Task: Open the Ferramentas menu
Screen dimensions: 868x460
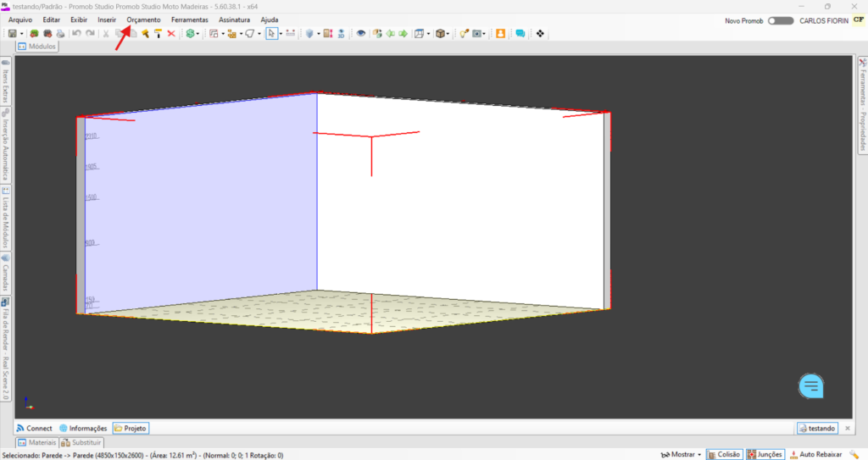Action: (189, 19)
